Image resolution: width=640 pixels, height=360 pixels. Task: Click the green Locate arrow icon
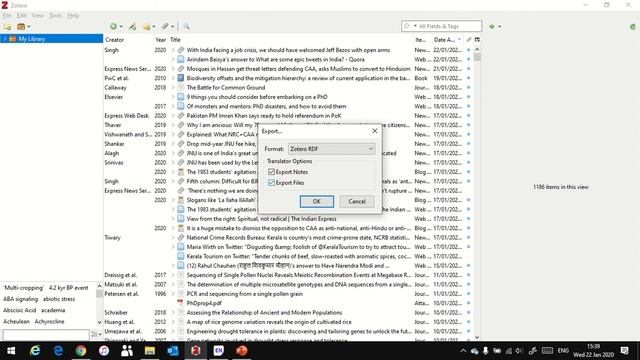(x=492, y=27)
